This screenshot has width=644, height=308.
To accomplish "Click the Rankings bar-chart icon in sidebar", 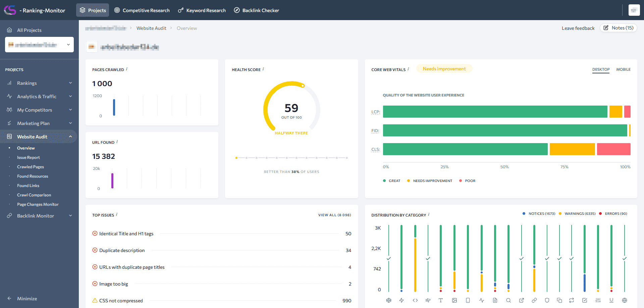I will (x=10, y=83).
